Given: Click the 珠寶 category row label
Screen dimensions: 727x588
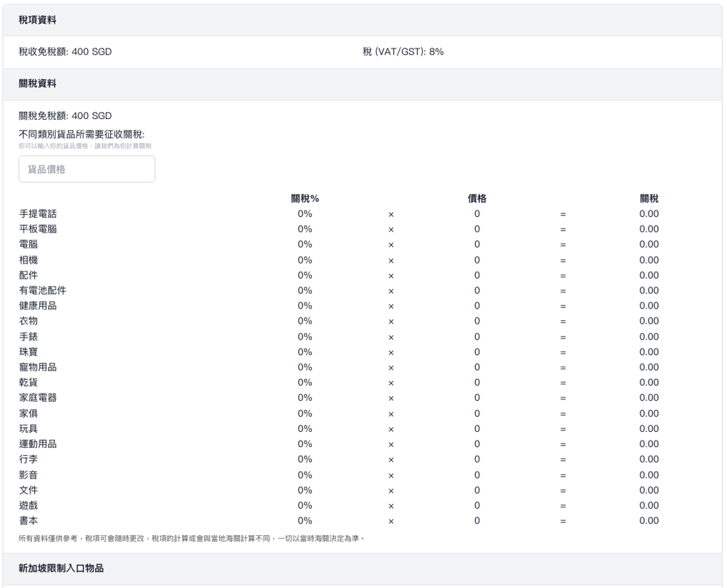Looking at the screenshot, I should (x=28, y=352).
